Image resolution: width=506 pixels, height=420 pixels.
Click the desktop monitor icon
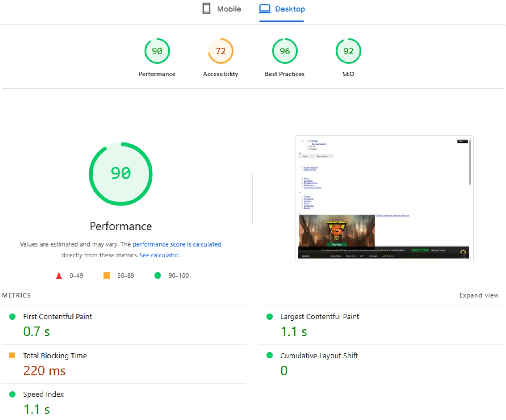pos(264,9)
